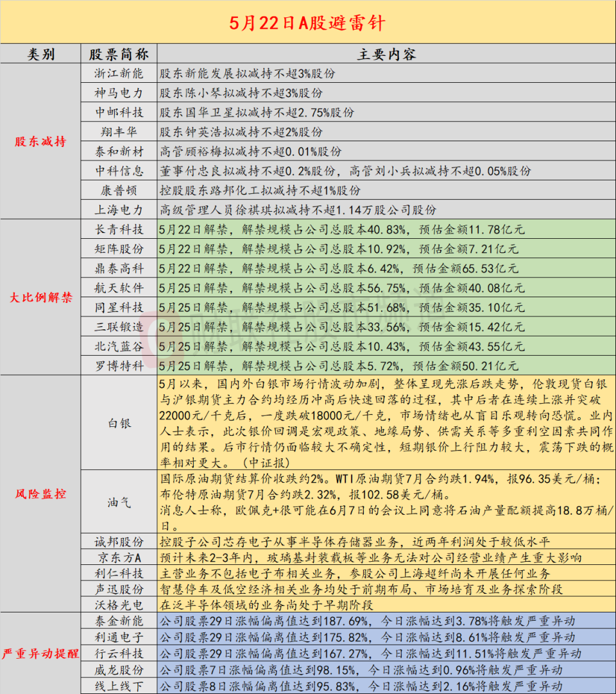Click stock name 长青科技

119,229
